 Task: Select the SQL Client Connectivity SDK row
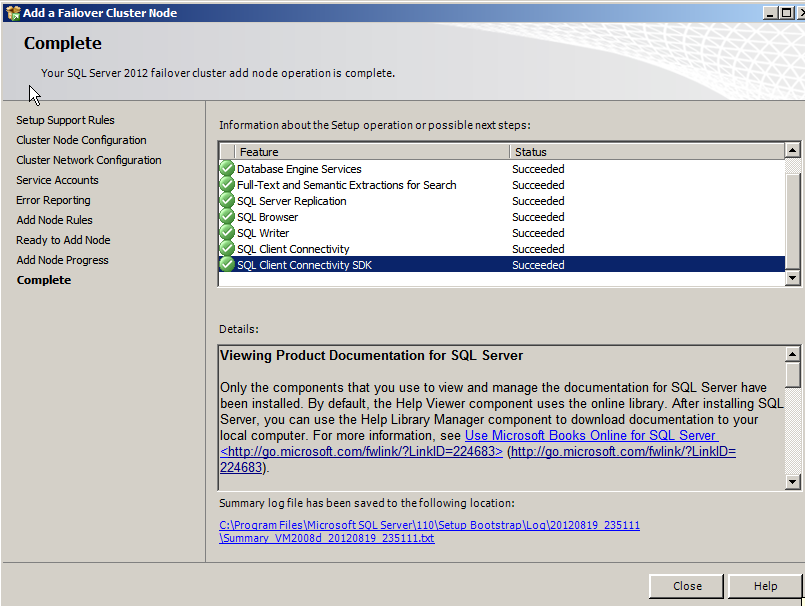502,264
